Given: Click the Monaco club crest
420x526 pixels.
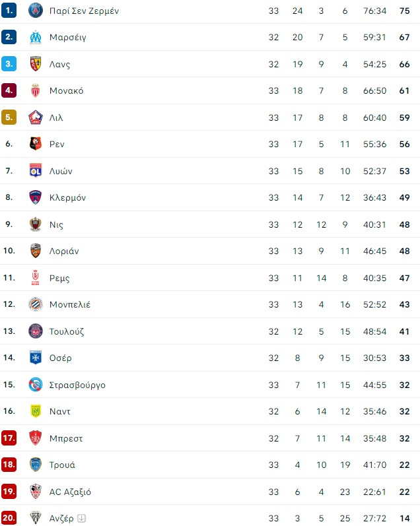Looking at the screenshot, I should (x=36, y=90).
